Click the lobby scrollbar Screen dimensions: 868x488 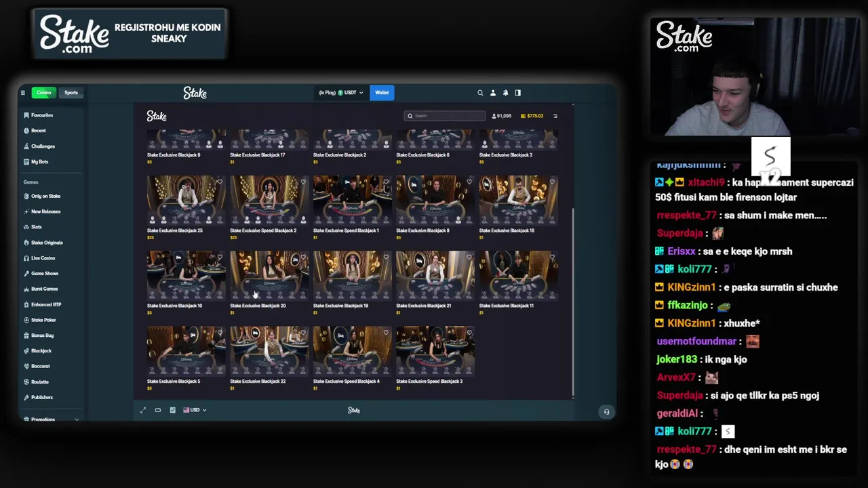[x=574, y=302]
